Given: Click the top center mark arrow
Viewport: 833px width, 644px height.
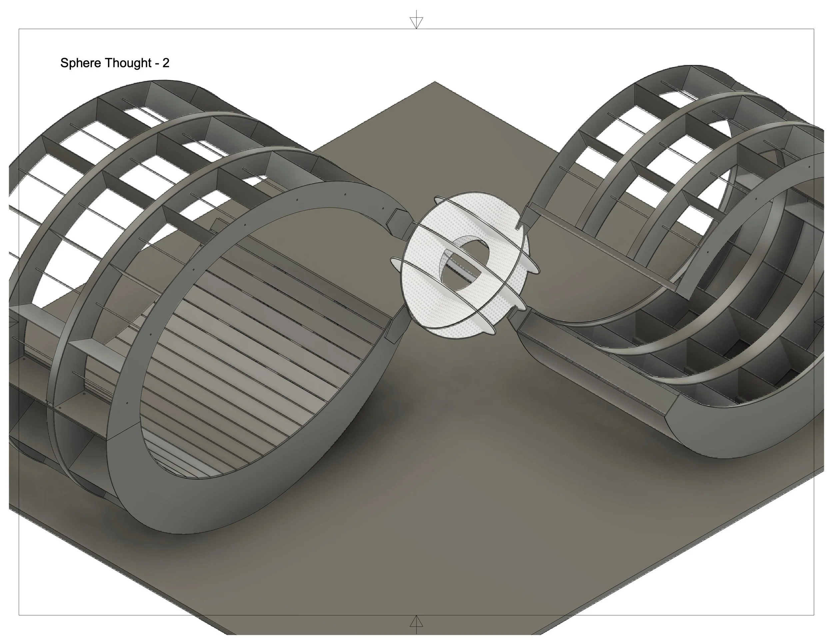Looking at the screenshot, I should click(416, 20).
